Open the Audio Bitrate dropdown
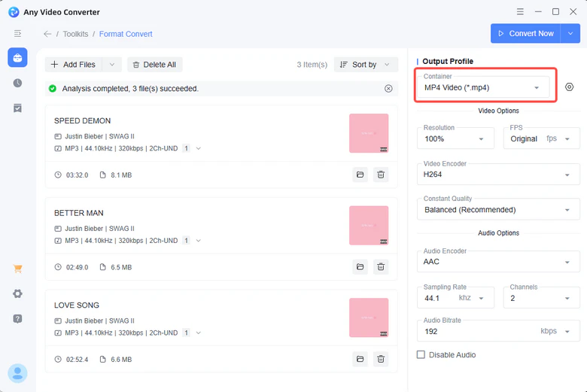The height and width of the screenshot is (392, 587). [499, 331]
